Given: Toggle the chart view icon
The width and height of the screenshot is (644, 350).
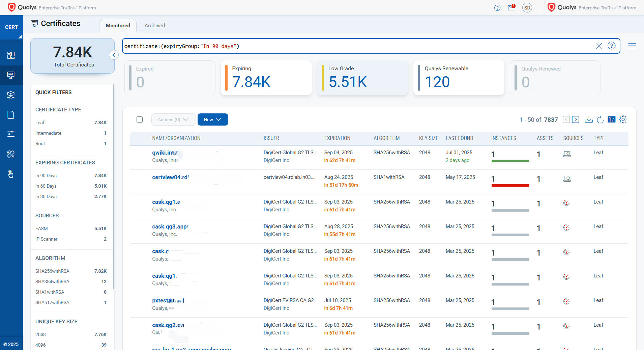Looking at the screenshot, I should pos(611,119).
